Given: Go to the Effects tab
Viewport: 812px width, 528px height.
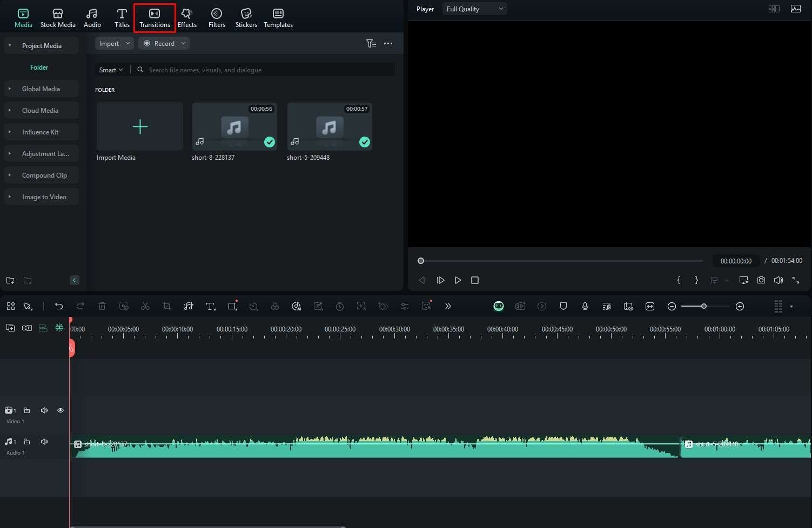Looking at the screenshot, I should pyautogui.click(x=187, y=18).
